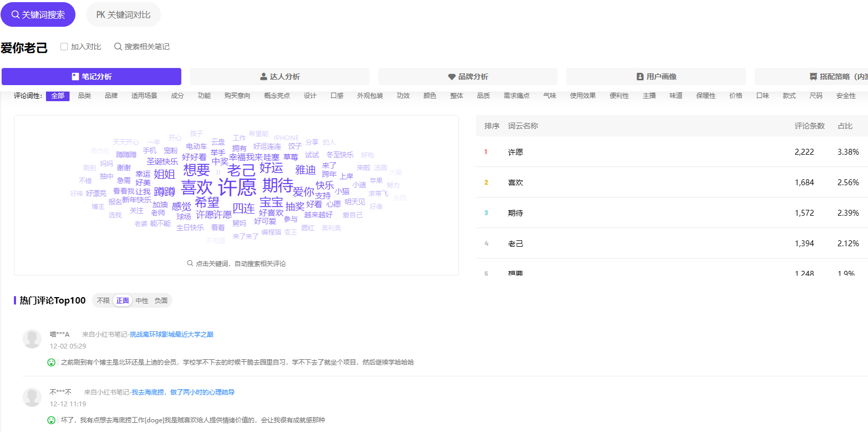Sort table by 评论条数 column header

[809, 126]
